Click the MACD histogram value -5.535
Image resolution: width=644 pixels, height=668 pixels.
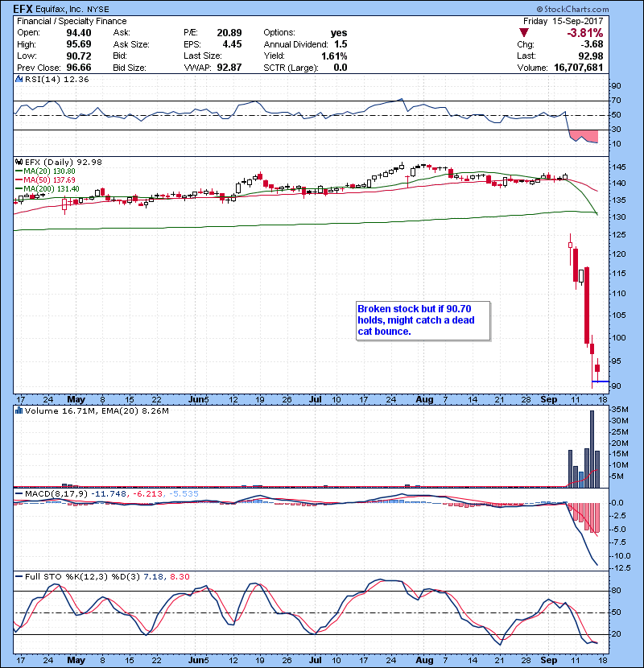tap(184, 494)
